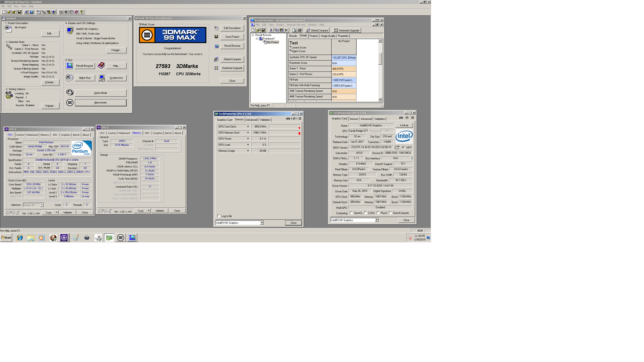644x362 pixels.
Task: Click Save floppy icon in Result Browser toolbar
Action: click(263, 30)
